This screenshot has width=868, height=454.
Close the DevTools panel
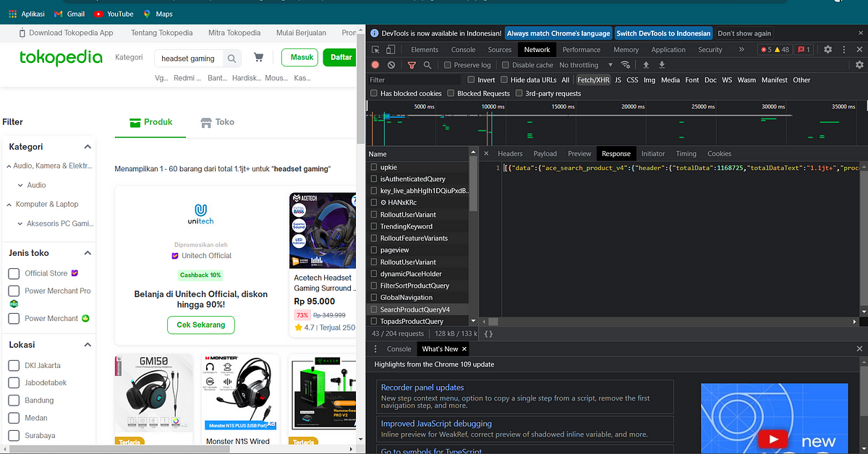pos(858,50)
